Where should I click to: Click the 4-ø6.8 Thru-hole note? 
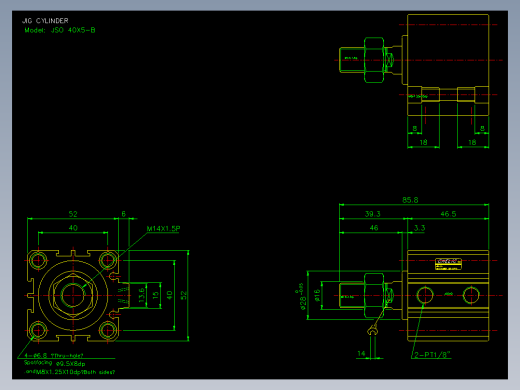[x=54, y=356]
